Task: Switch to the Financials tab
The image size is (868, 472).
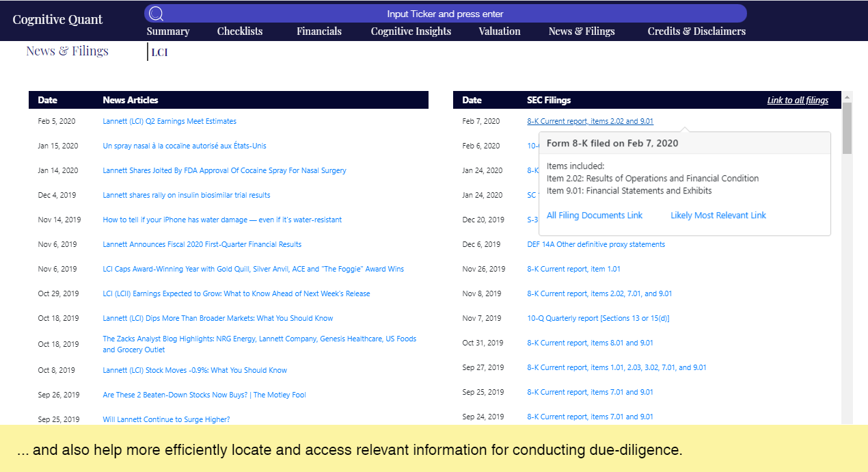Action: 318,31
